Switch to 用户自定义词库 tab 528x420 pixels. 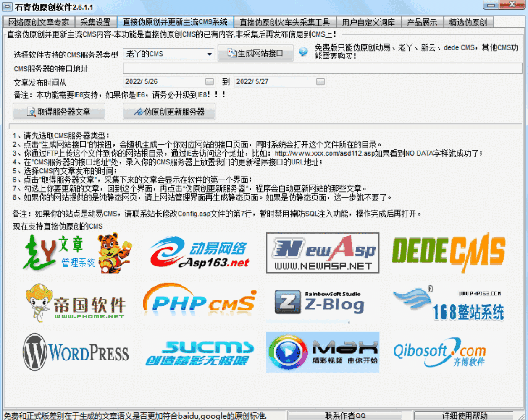click(x=368, y=22)
